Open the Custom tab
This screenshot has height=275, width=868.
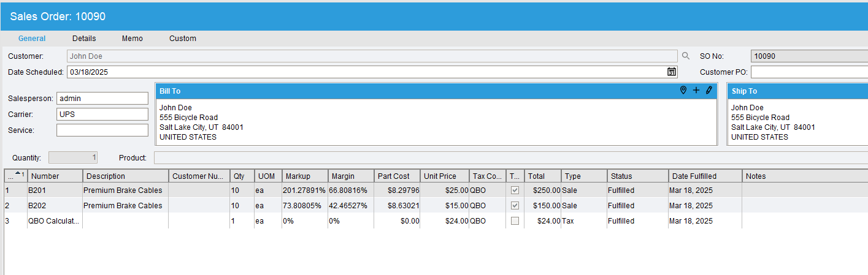point(183,39)
